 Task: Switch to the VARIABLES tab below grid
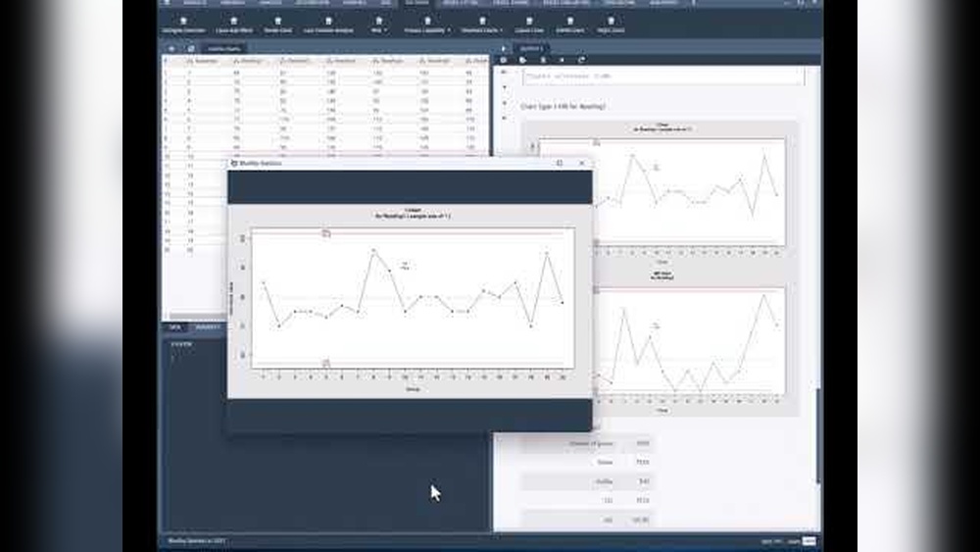point(208,326)
